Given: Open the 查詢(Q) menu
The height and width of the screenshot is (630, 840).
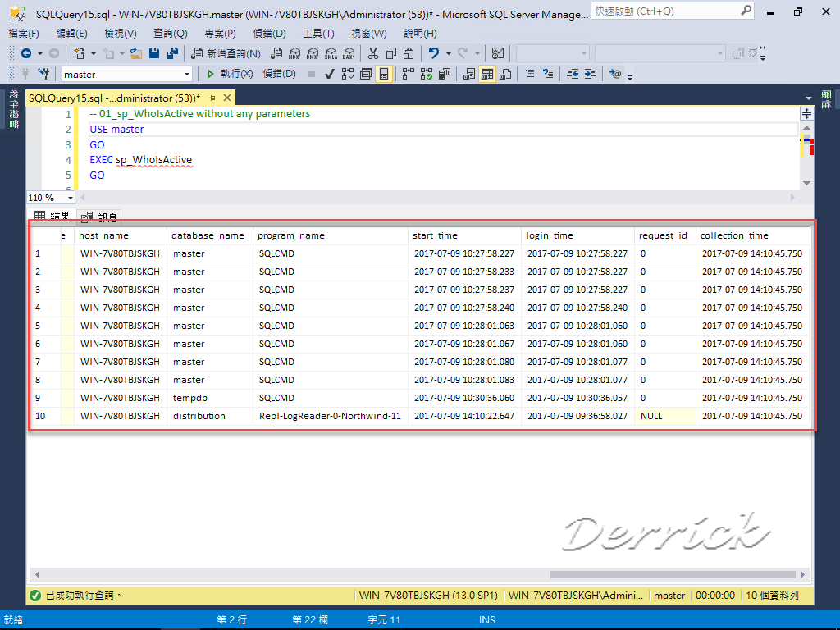Looking at the screenshot, I should tap(169, 33).
